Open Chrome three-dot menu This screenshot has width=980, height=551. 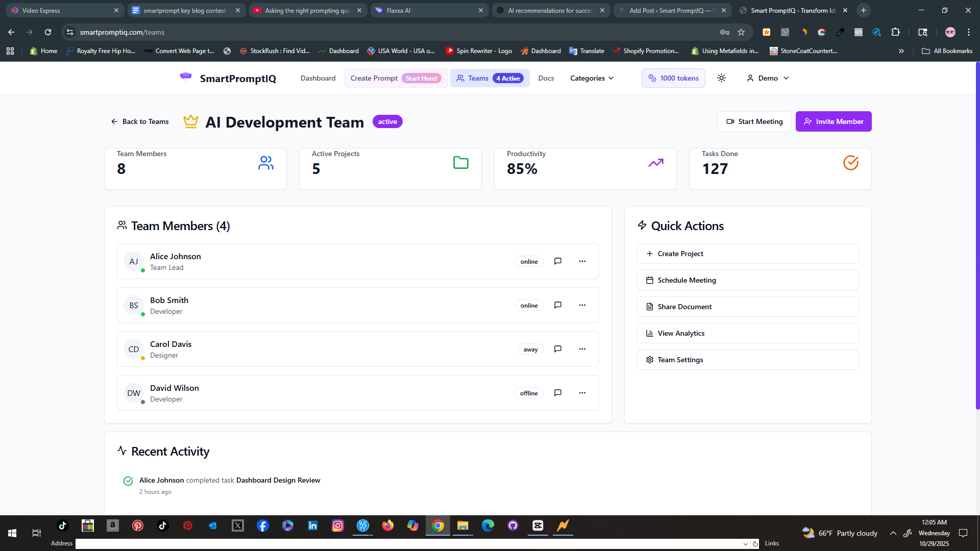click(x=969, y=32)
